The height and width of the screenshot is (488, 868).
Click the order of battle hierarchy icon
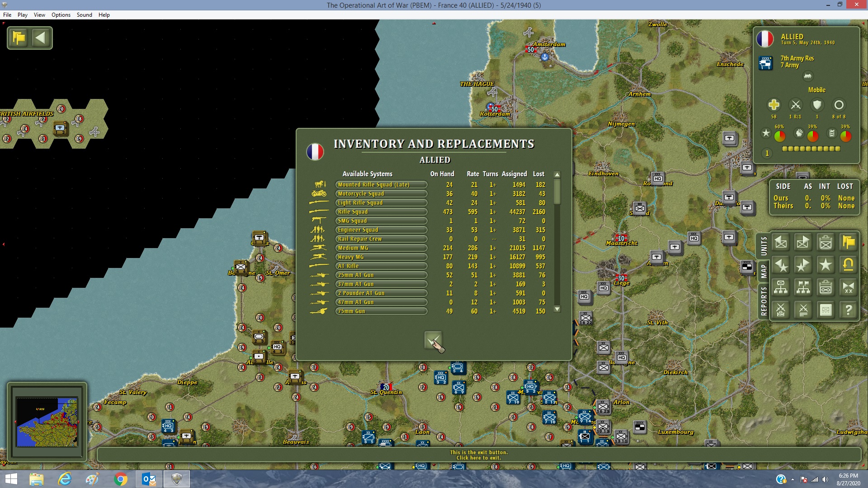click(781, 287)
